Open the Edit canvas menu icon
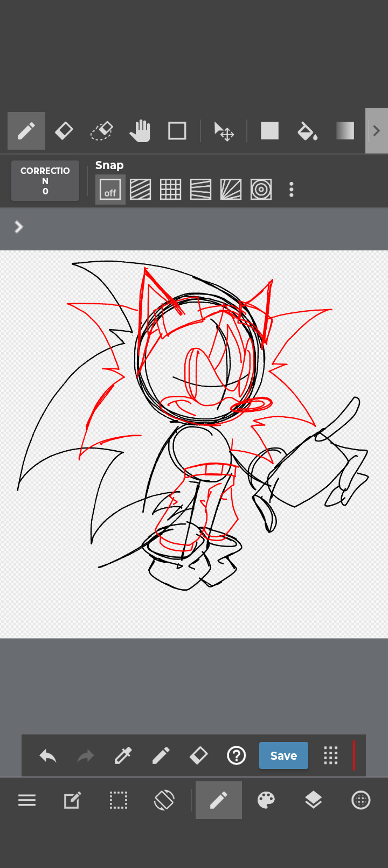This screenshot has height=868, width=388. 73,801
